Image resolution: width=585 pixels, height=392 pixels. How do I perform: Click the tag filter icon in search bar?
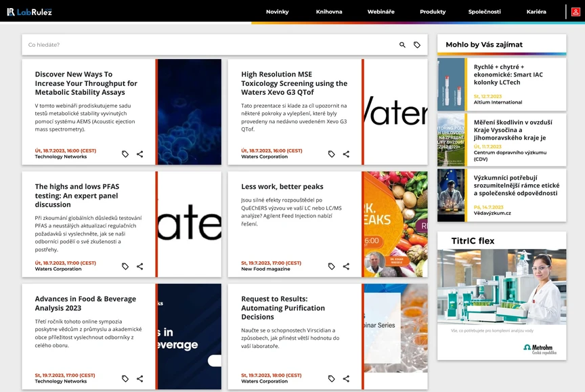click(x=417, y=45)
